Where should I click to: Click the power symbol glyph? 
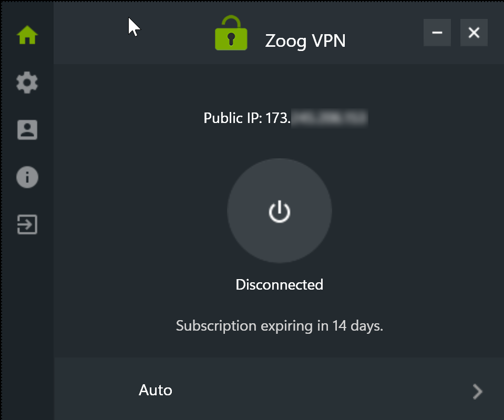click(280, 211)
